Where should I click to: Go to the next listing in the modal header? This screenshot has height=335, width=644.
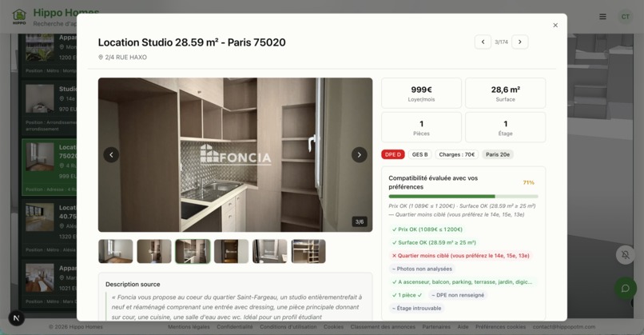pyautogui.click(x=520, y=42)
